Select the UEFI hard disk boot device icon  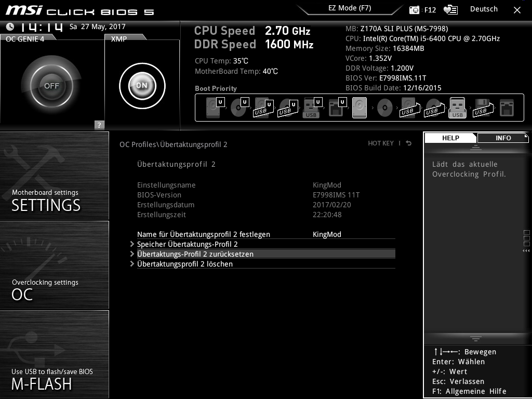click(x=215, y=108)
